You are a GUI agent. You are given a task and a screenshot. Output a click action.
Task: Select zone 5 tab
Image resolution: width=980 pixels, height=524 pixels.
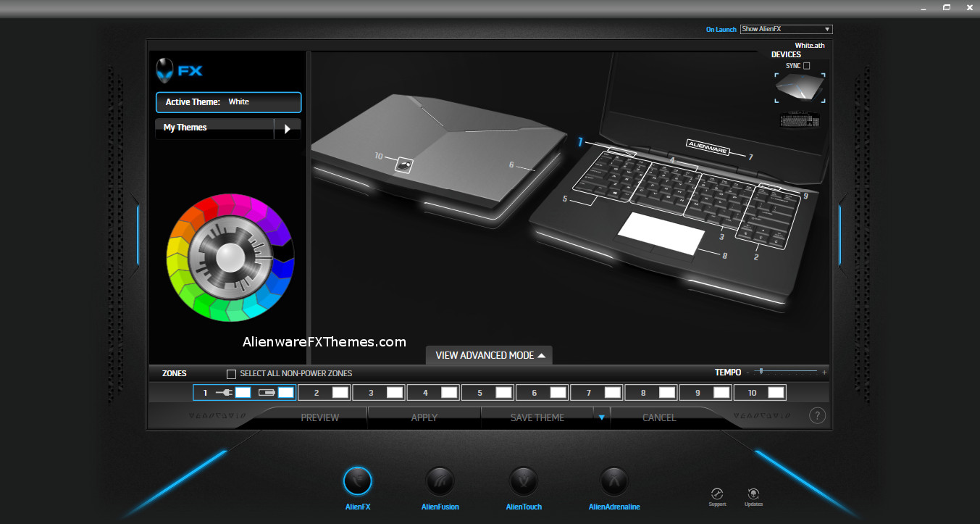[x=488, y=392]
